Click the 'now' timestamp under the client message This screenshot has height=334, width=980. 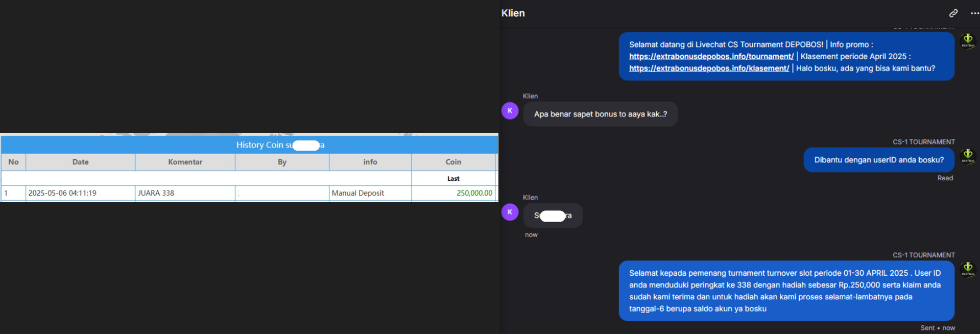pos(531,235)
